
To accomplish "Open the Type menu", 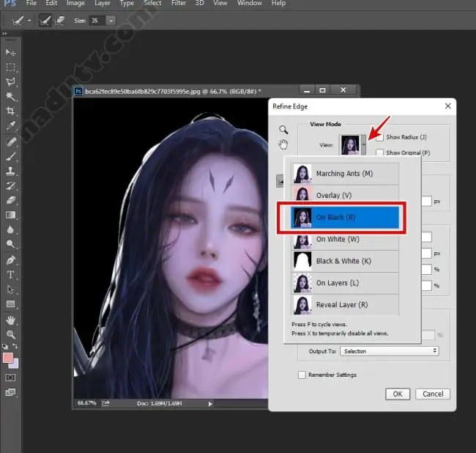I will (x=127, y=3).
